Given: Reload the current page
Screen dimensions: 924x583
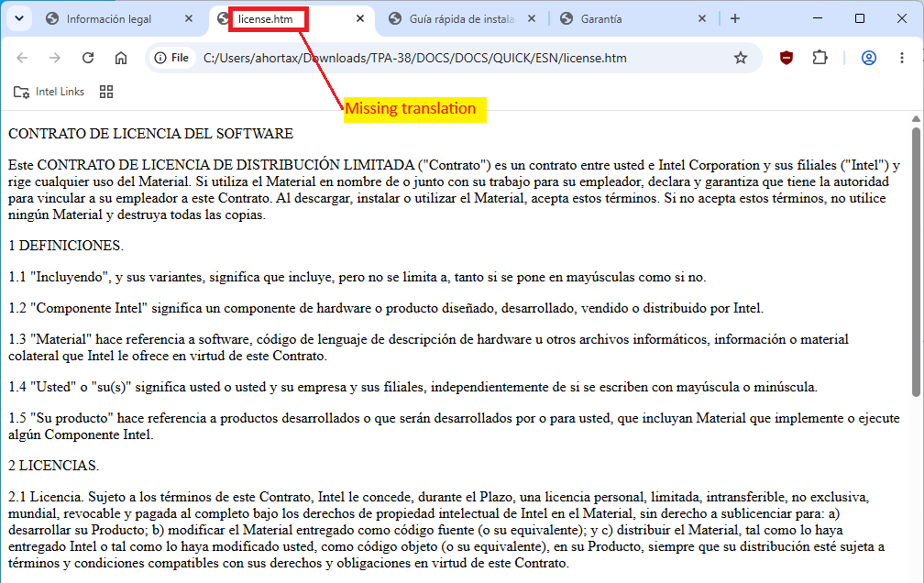Looking at the screenshot, I should point(88,58).
